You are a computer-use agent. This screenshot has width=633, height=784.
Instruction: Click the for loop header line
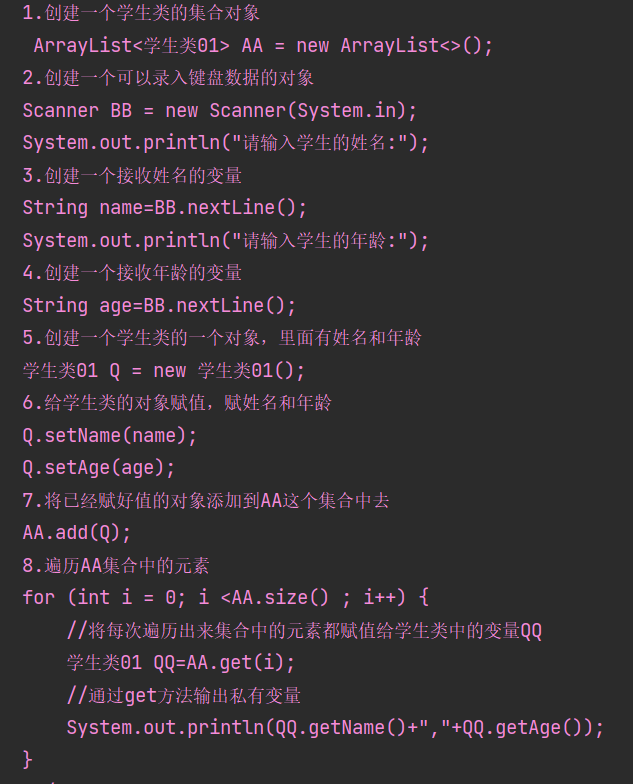[226, 597]
